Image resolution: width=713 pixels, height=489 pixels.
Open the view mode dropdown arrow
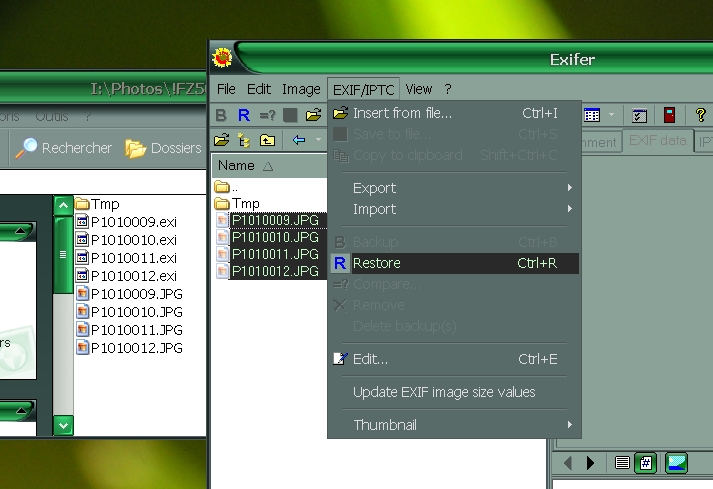(611, 115)
